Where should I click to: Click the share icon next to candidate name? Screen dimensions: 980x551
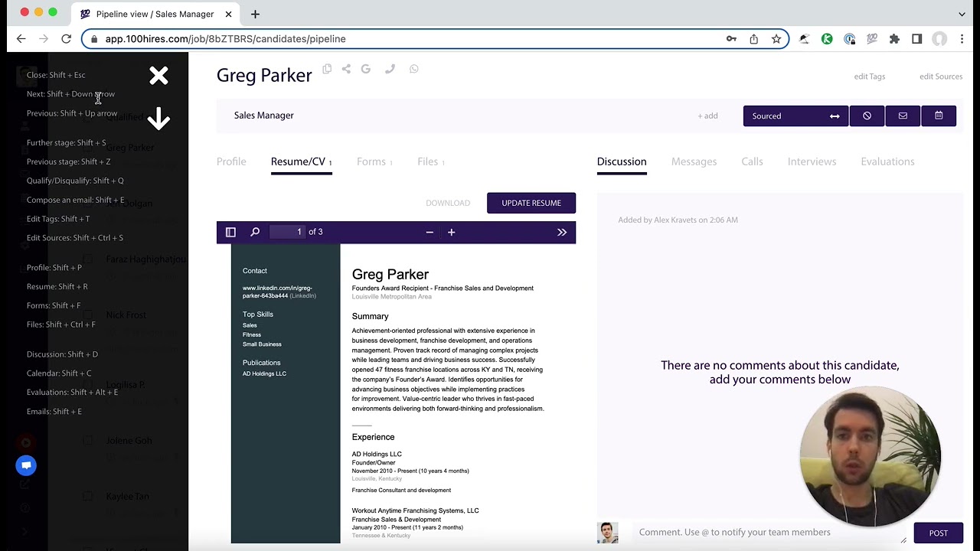point(346,69)
